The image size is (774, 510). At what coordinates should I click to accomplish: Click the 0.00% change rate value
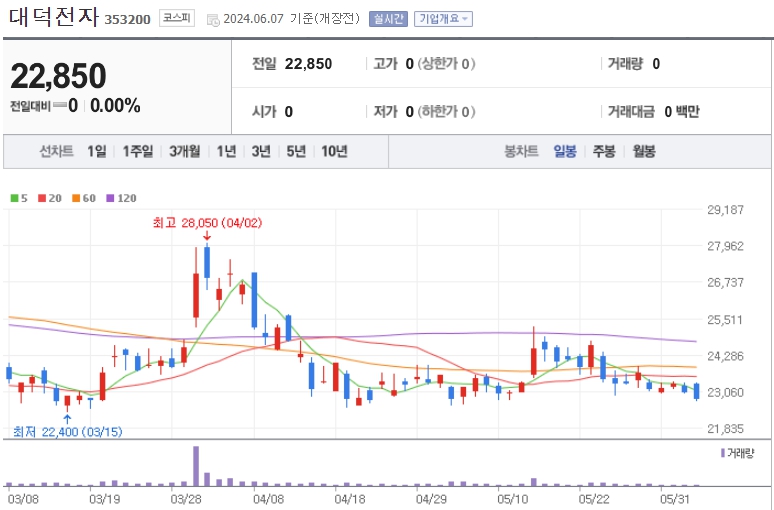click(x=115, y=106)
